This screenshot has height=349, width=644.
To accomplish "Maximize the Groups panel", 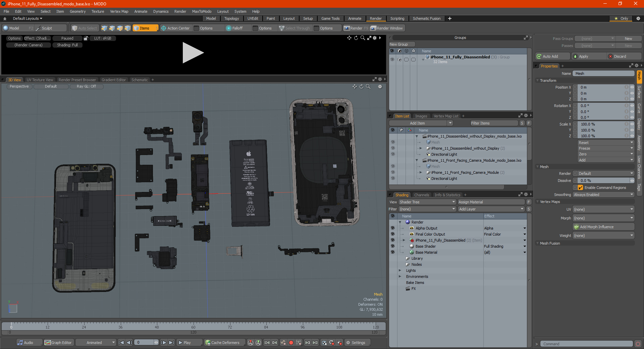I will [526, 38].
